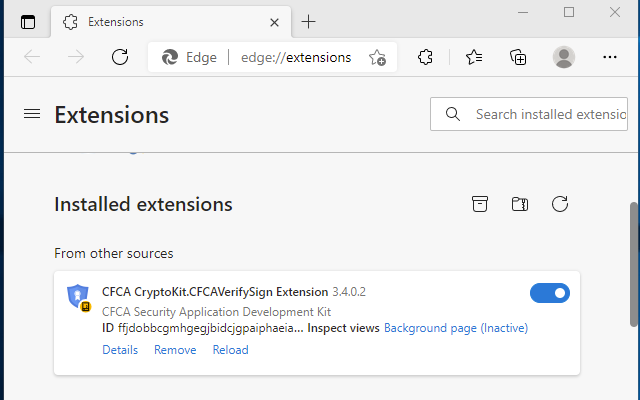
Task: Add this page to favorites
Action: pyautogui.click(x=377, y=57)
